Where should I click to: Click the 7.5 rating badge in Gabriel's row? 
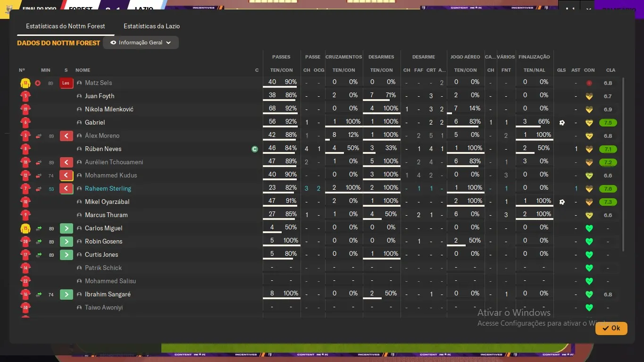coord(608,123)
